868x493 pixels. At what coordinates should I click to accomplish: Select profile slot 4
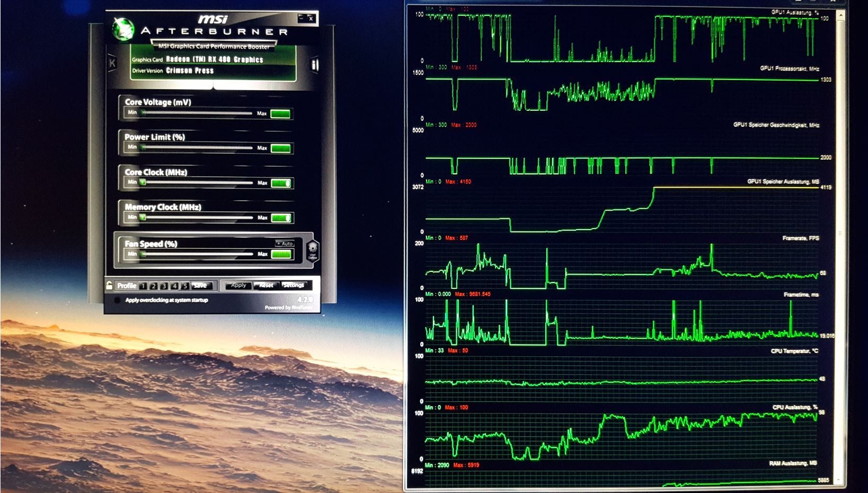(175, 286)
